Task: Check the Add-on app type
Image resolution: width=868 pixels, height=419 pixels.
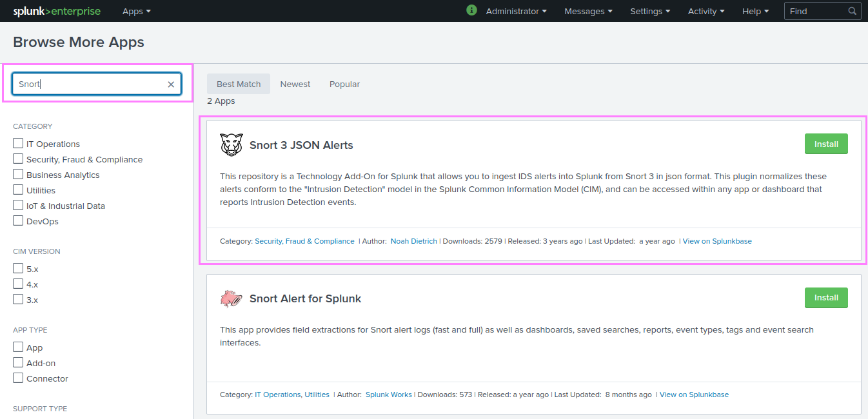Action: [x=18, y=362]
